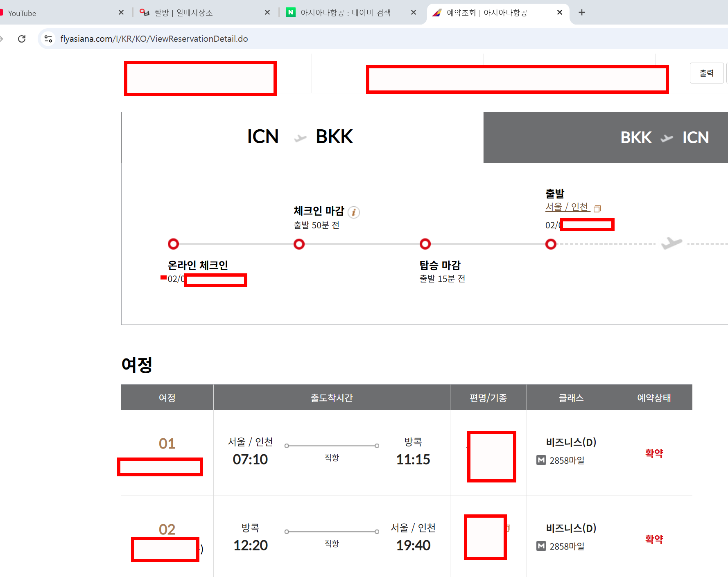This screenshot has width=728, height=577.
Task: Click the 탑승 마감 timeline marker
Action: click(425, 244)
